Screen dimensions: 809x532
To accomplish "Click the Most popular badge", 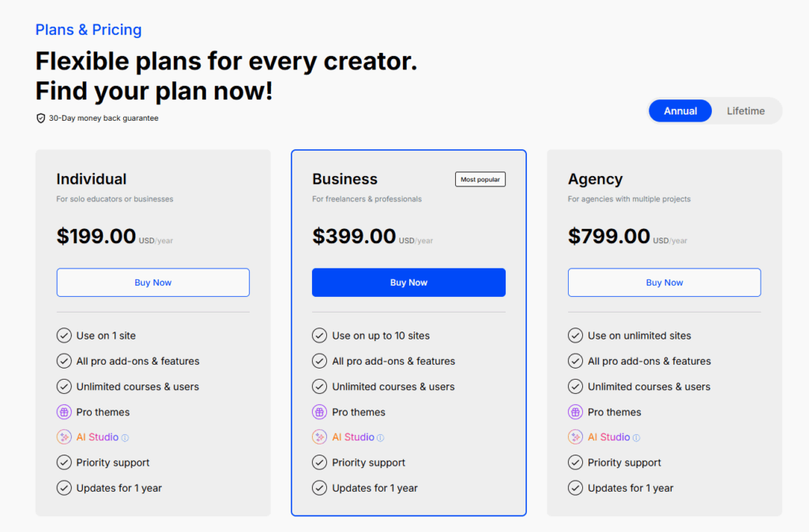I will pos(480,179).
